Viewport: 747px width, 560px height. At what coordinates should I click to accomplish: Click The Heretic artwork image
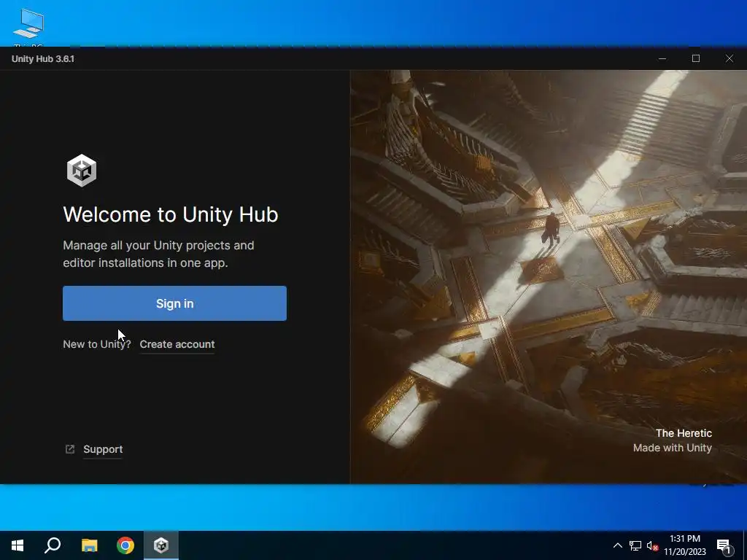[x=549, y=277]
